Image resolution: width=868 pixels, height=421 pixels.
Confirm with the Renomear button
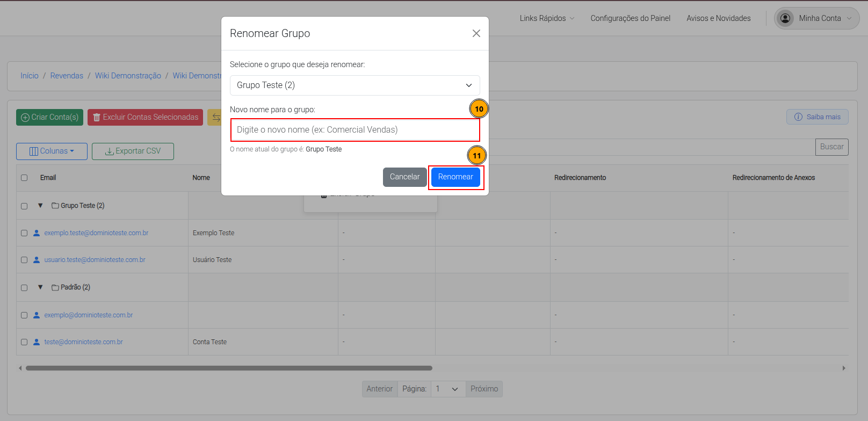[x=455, y=177]
